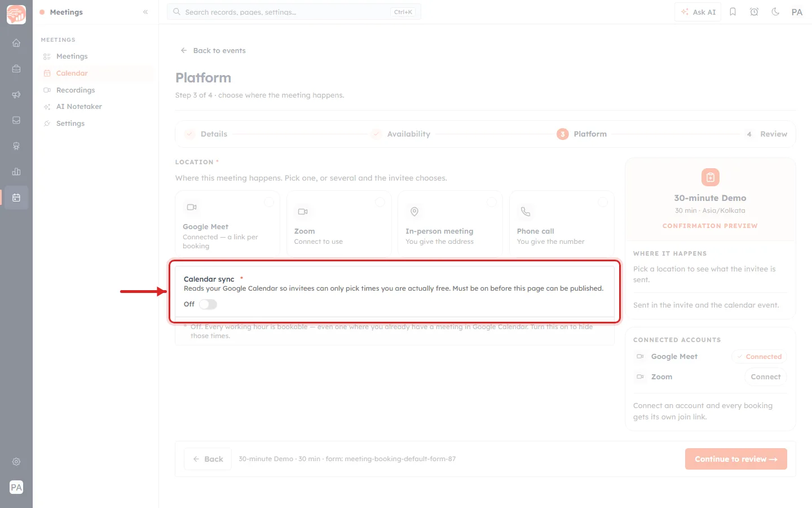Click the Back to events link
This screenshot has height=508, width=812.
coord(213,51)
